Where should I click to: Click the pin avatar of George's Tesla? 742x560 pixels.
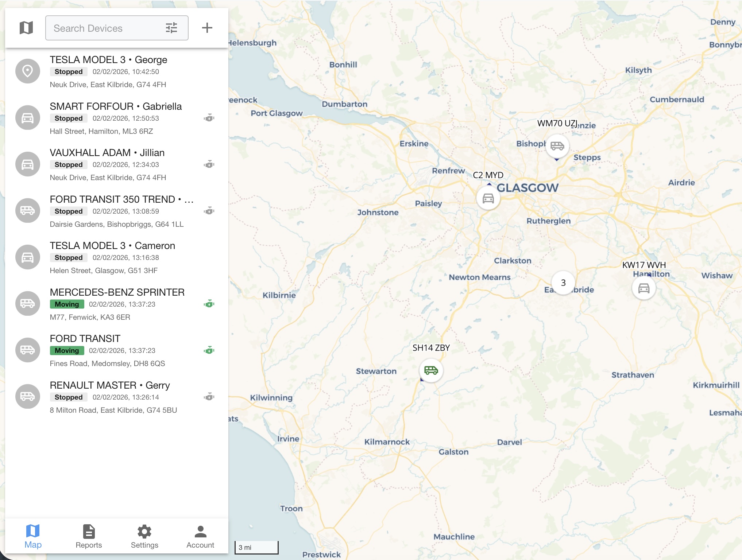click(x=28, y=71)
